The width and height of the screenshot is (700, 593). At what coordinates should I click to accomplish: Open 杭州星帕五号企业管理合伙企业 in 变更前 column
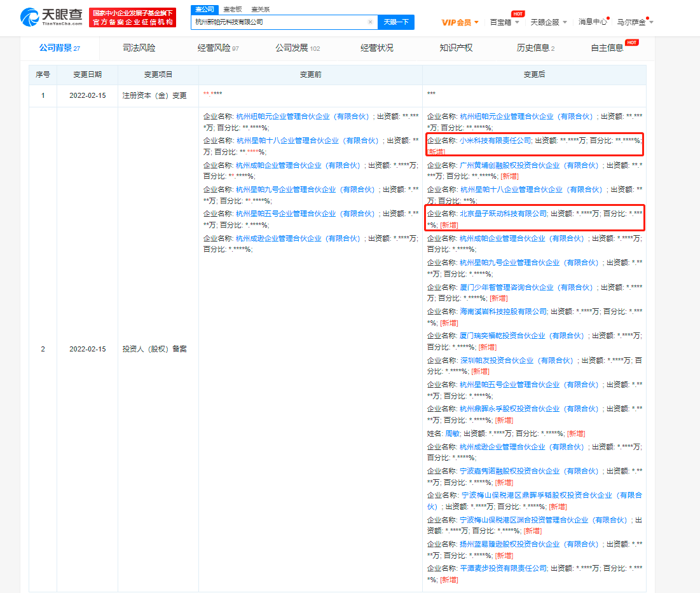305,214
